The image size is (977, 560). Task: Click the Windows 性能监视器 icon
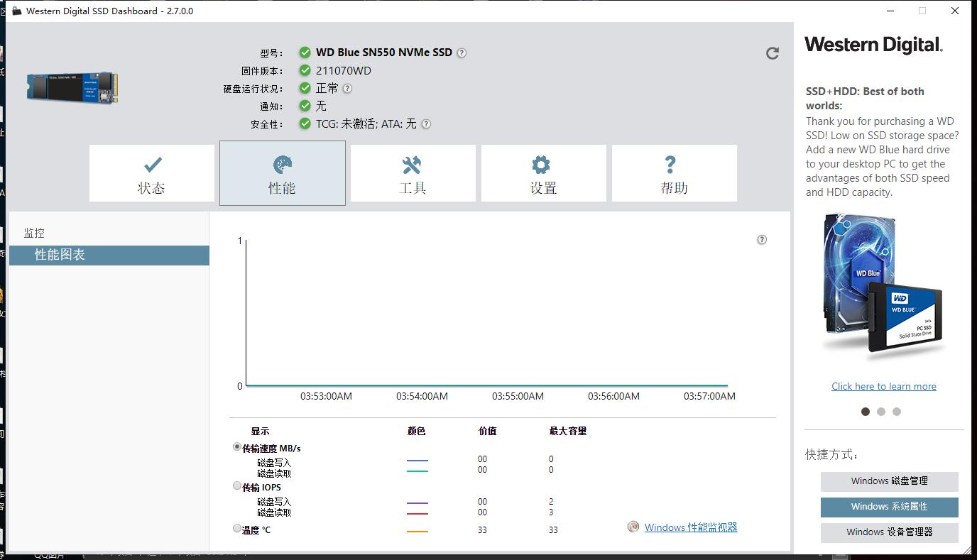633,527
